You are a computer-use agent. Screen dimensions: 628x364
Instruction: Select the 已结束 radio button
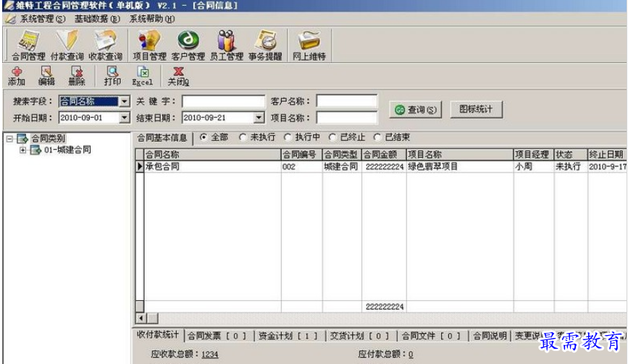click(x=377, y=137)
